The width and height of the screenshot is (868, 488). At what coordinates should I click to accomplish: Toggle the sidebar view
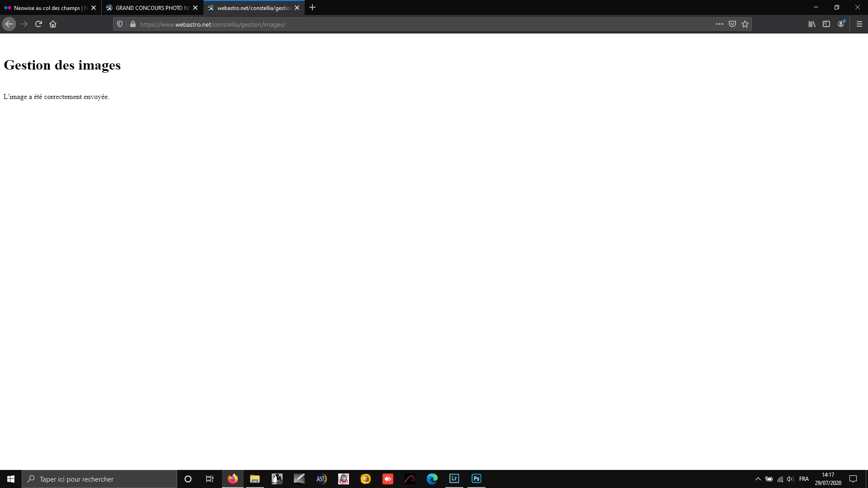click(x=826, y=24)
